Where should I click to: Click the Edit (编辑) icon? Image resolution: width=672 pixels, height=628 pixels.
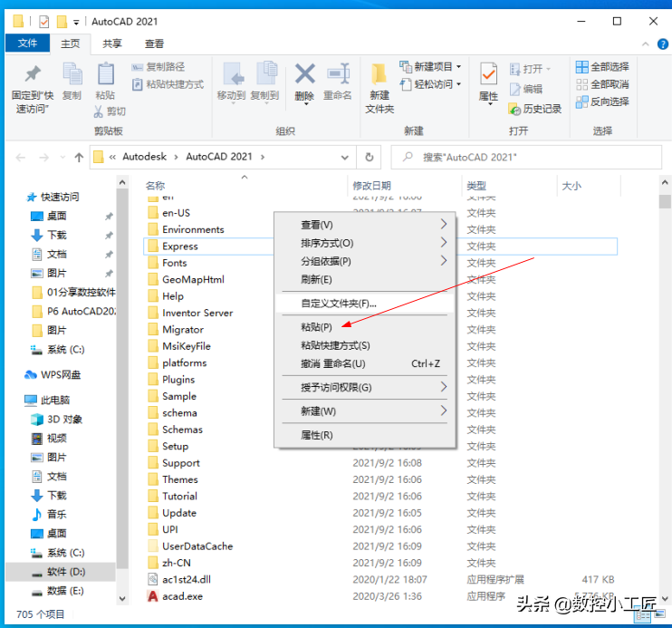click(x=514, y=89)
